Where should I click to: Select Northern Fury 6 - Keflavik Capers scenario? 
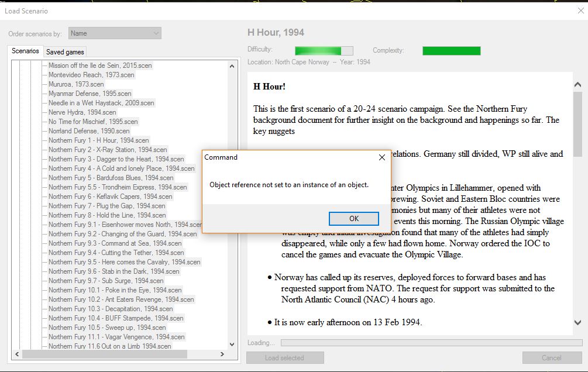(110, 197)
